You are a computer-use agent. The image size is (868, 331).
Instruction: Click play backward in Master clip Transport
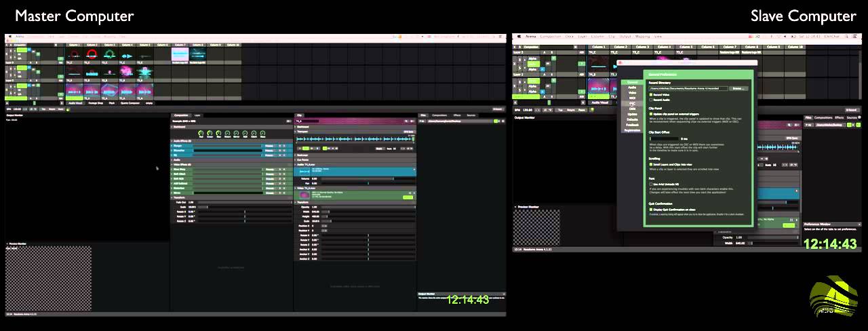300,148
